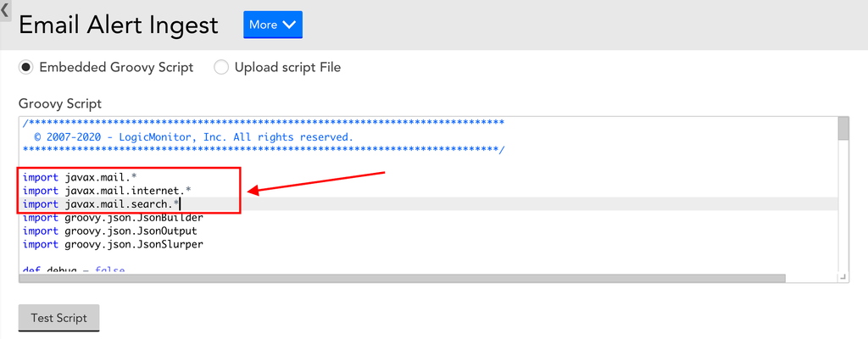Open the More dropdown button
Image resolution: width=868 pixels, height=339 pixels.
(273, 25)
